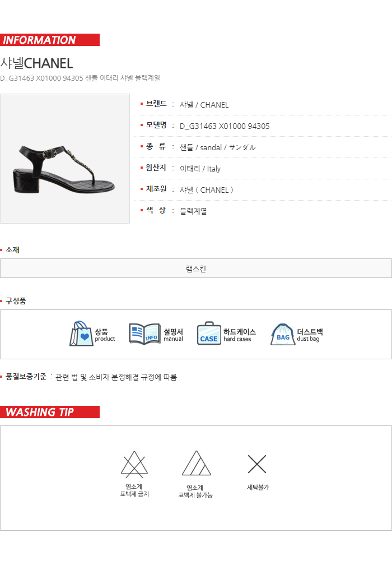Click the hard case CASE icon
The height and width of the screenshot is (579, 392).
[209, 333]
